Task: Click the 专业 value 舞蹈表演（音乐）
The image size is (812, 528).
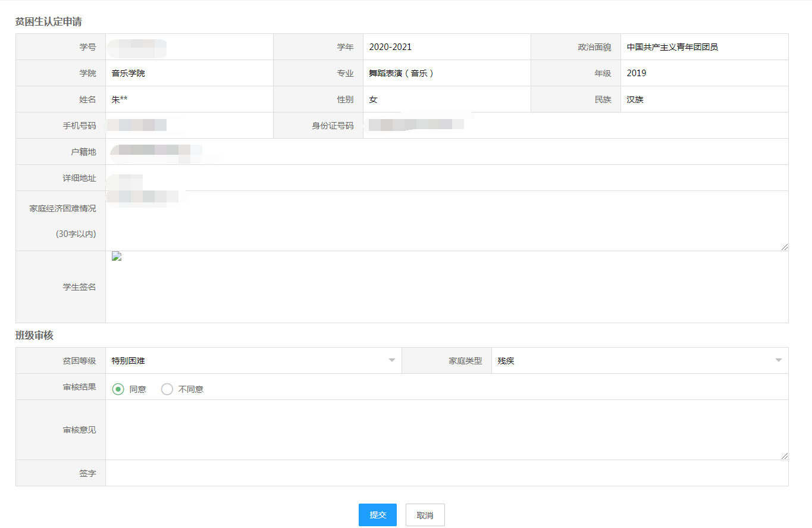Action: pos(402,73)
